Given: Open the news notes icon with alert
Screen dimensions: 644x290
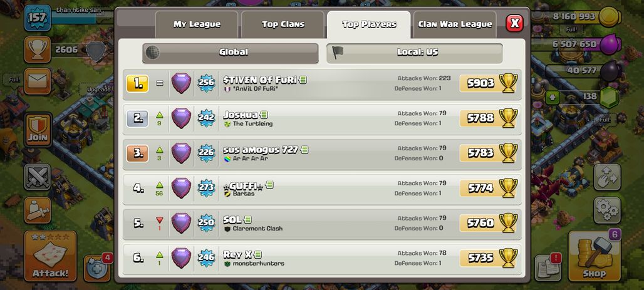Looking at the screenshot, I should pos(548,267).
